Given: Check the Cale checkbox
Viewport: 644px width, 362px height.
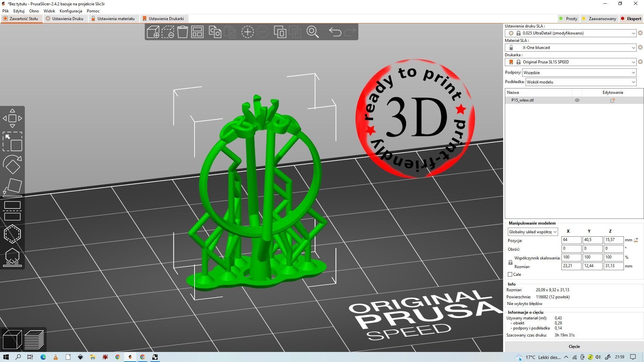Looking at the screenshot, I should coord(510,275).
